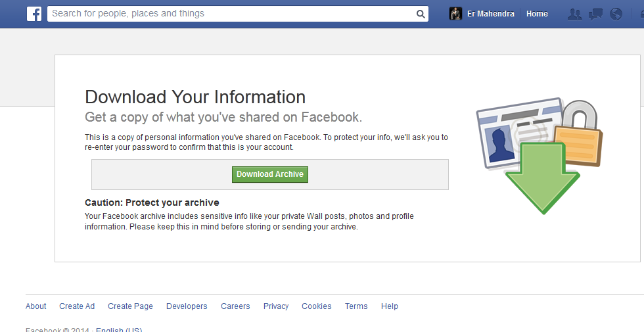Image resolution: width=644 pixels, height=332 pixels.
Task: Open the Messages icon
Action: [595, 14]
